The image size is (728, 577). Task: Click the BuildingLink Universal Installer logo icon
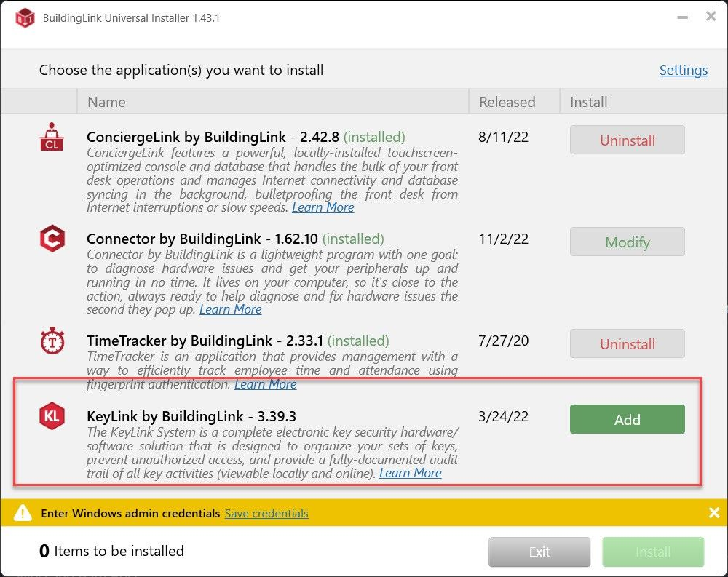pos(25,18)
